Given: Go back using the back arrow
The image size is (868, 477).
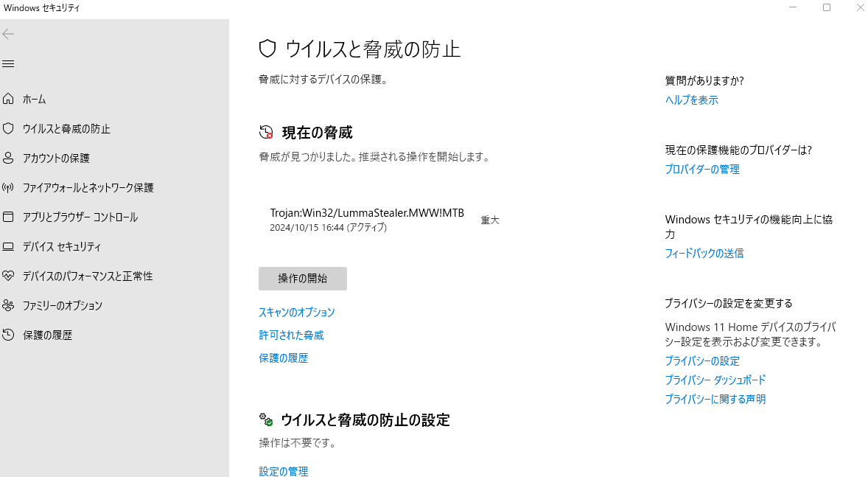Looking at the screenshot, I should [9, 34].
